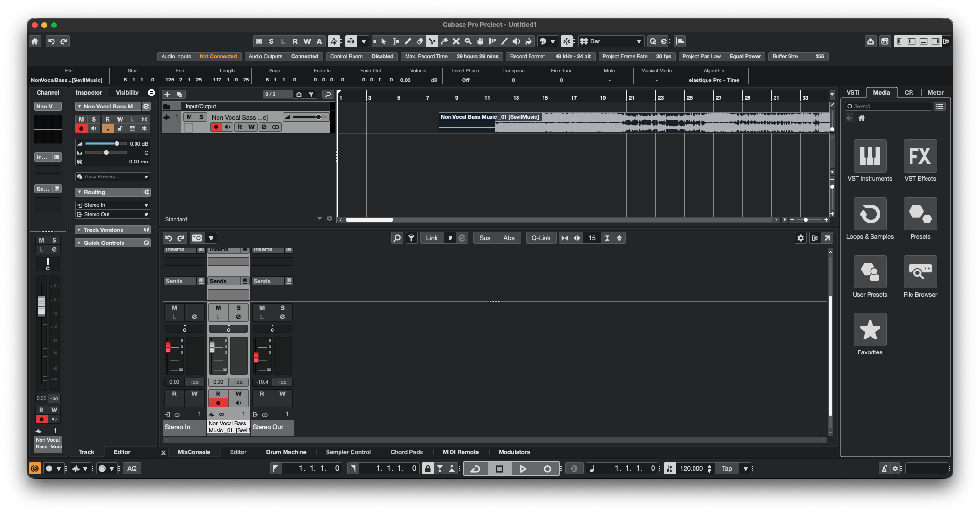This screenshot has height=514, width=980.
Task: Click the Stereo Out channel fader
Action: (256, 357)
